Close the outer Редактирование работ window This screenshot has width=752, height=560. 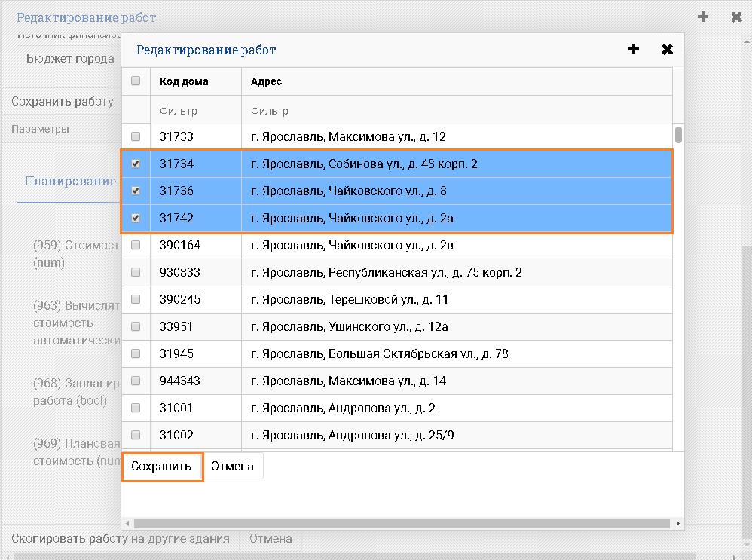click(x=736, y=17)
